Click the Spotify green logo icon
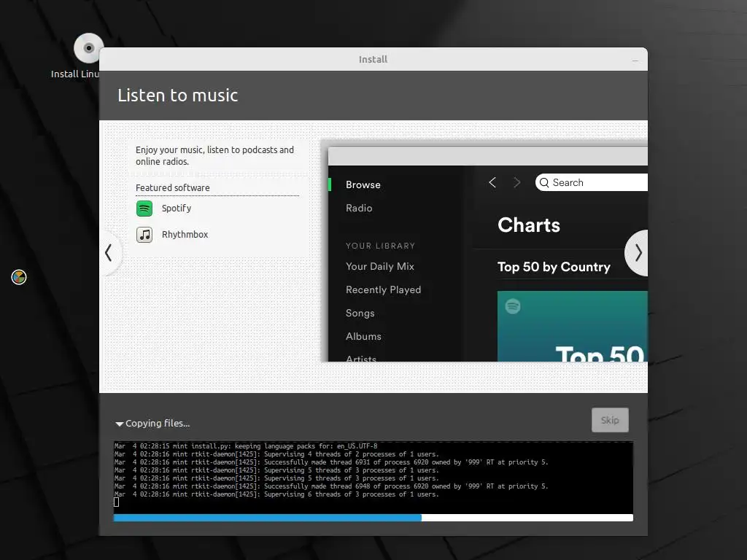The height and width of the screenshot is (560, 747). (144, 208)
